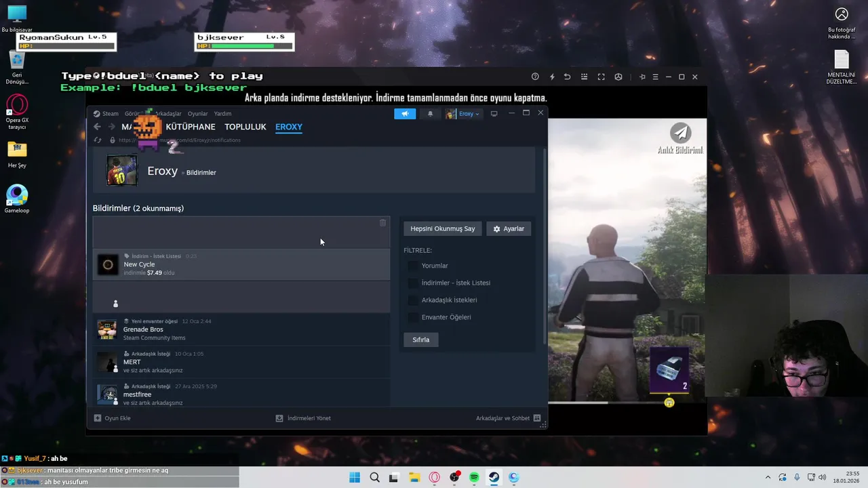This screenshot has width=868, height=488.
Task: Open the Oyunlar menu
Action: 197,114
